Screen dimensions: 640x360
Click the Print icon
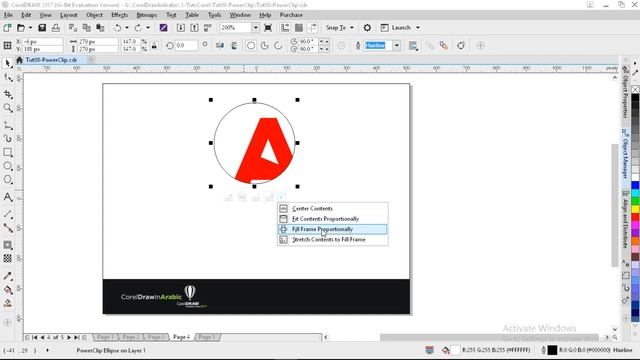coord(56,28)
